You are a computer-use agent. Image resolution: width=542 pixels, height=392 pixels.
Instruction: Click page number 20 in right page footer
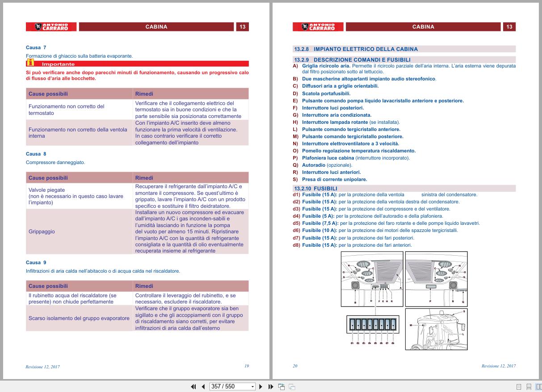(295, 366)
